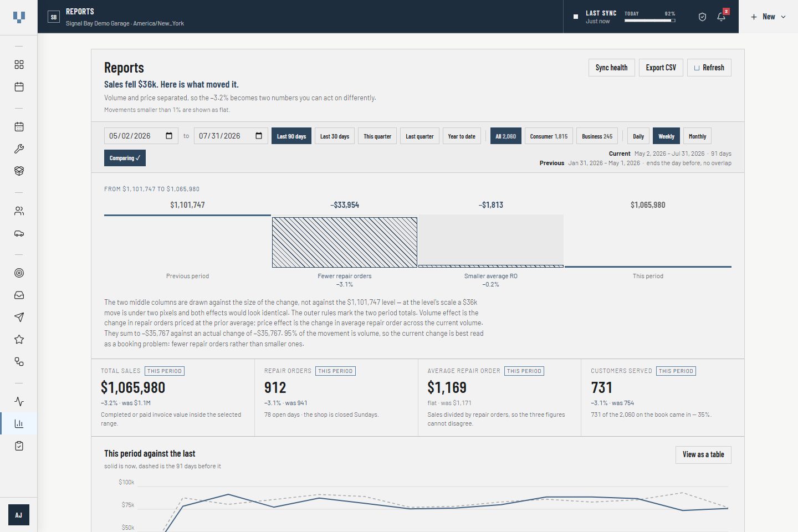
Task: Toggle the Comparing option off
Action: click(x=125, y=158)
